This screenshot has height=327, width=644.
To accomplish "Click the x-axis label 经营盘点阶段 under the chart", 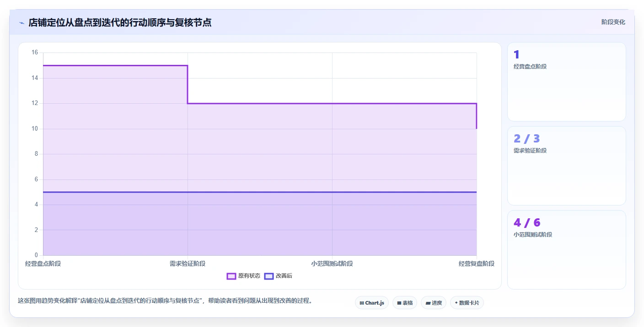I will [43, 264].
